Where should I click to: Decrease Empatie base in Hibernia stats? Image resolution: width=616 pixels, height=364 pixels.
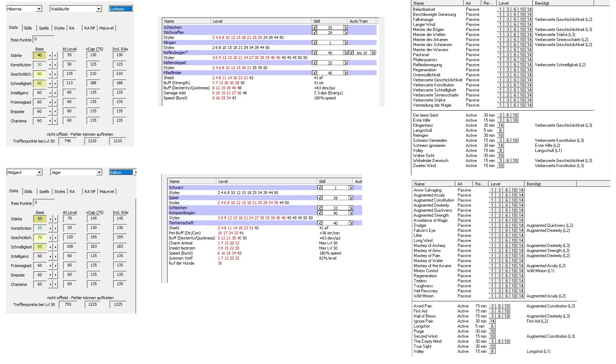pyautogui.click(x=50, y=112)
